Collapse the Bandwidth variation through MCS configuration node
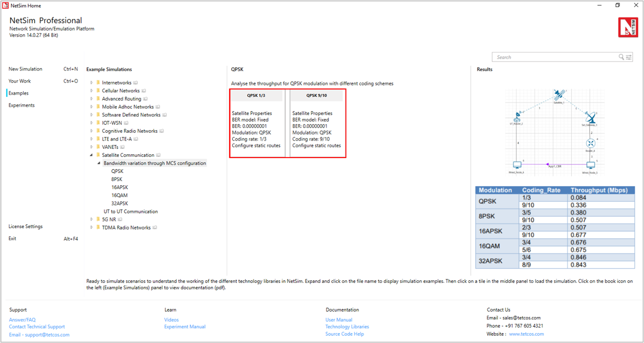 pos(99,163)
